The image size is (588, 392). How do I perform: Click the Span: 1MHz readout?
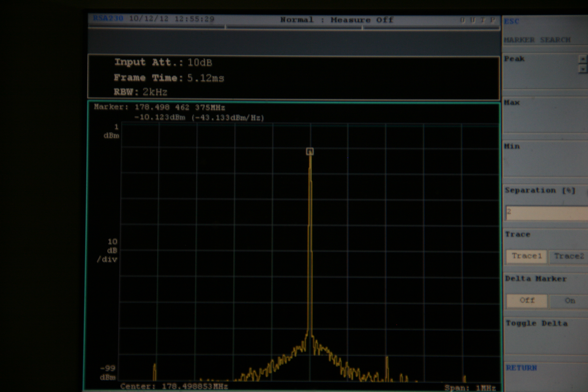click(470, 388)
